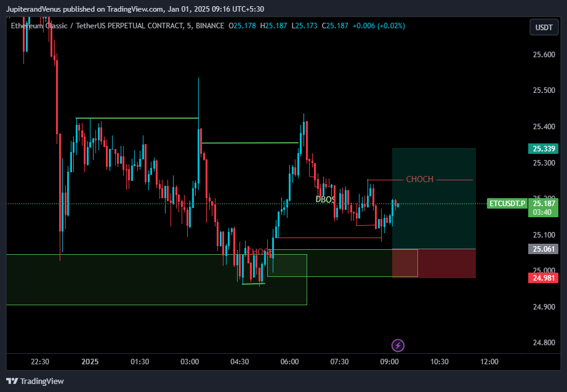Click the green take-profit zone of long position
Screen dimensions: 567x392
[x=434, y=199]
